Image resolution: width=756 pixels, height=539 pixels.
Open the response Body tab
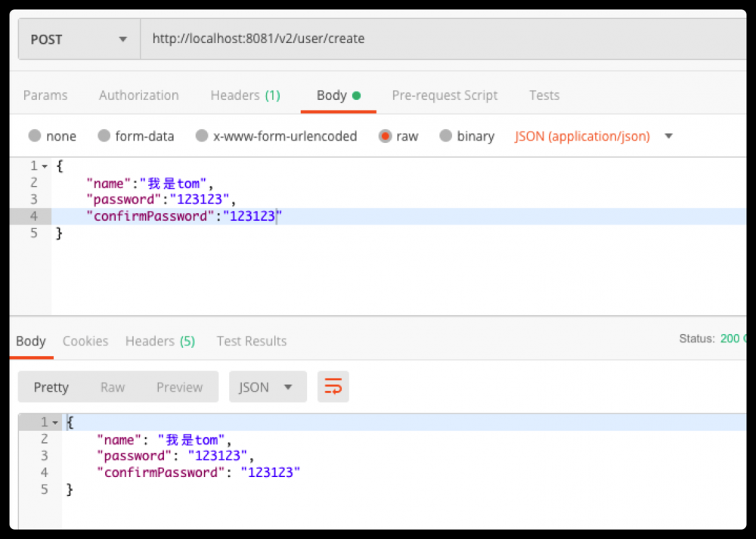31,342
